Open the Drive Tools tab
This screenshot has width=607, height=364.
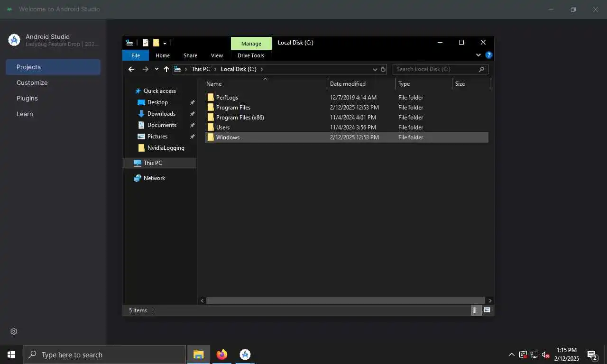click(251, 55)
